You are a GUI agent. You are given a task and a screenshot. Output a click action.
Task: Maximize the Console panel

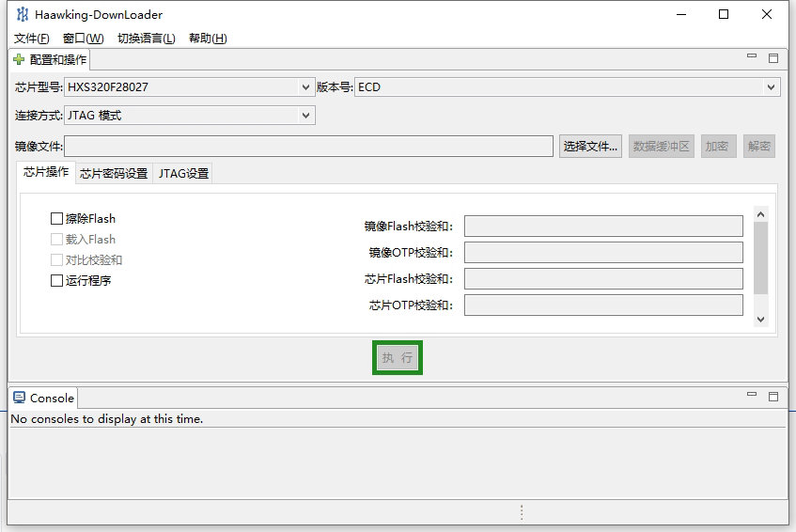point(773,397)
